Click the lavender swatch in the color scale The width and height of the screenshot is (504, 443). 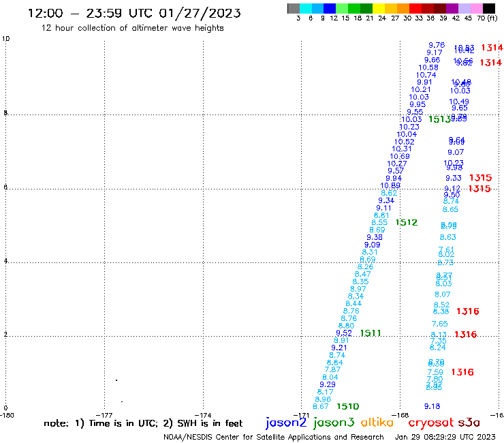pyautogui.click(x=464, y=8)
